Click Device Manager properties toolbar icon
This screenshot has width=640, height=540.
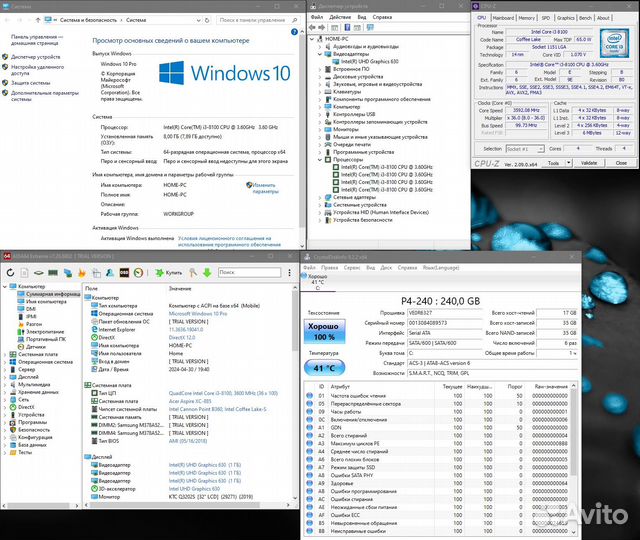click(335, 27)
